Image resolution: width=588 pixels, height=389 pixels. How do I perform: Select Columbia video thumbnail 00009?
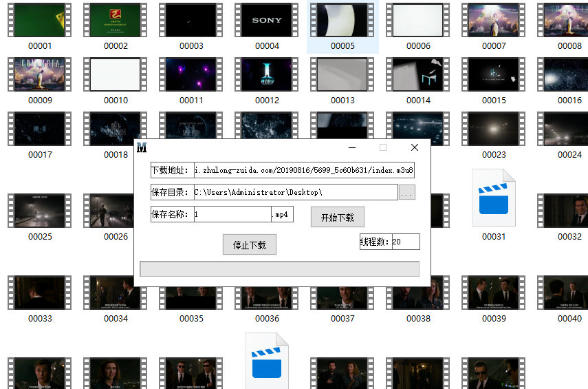coord(40,74)
